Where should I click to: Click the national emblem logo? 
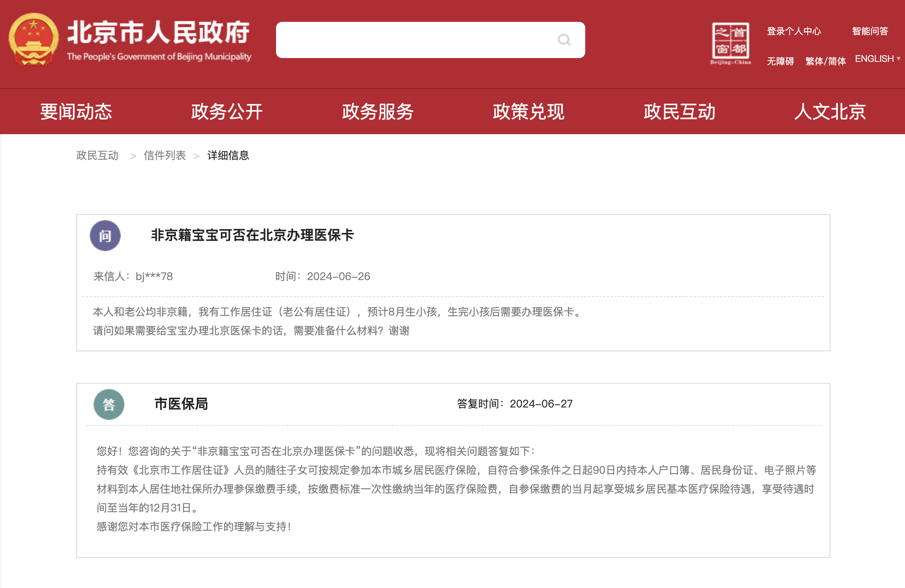tap(34, 40)
